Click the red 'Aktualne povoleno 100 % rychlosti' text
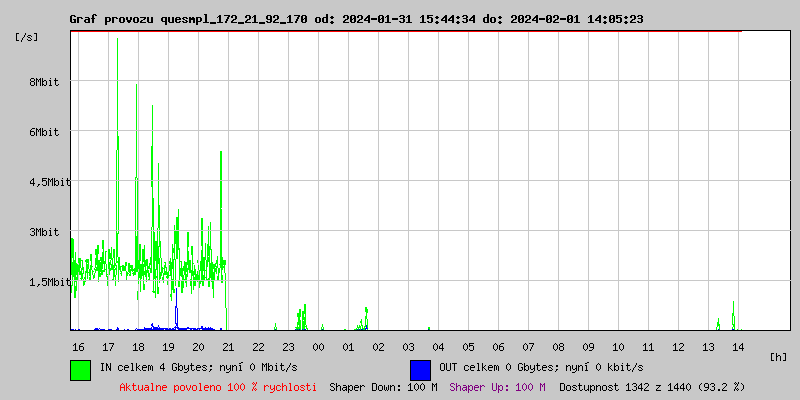800x400 pixels. pyautogui.click(x=218, y=386)
